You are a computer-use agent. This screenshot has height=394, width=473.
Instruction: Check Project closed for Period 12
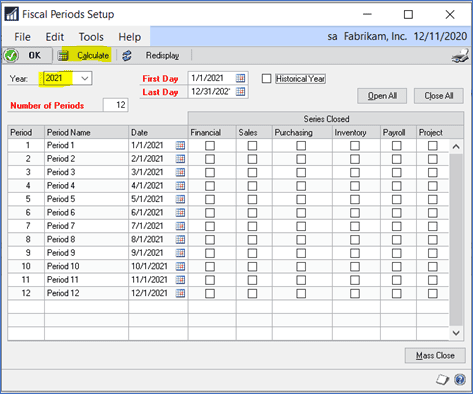[x=433, y=293]
